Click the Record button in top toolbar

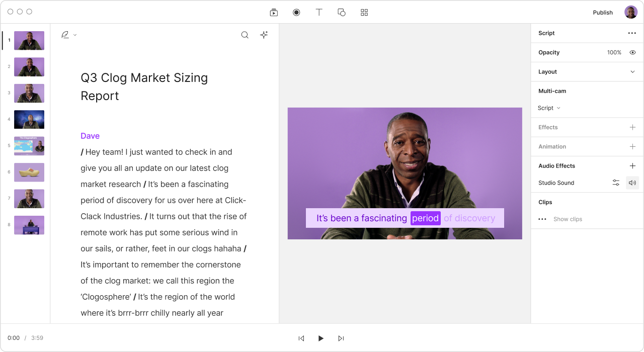point(296,13)
